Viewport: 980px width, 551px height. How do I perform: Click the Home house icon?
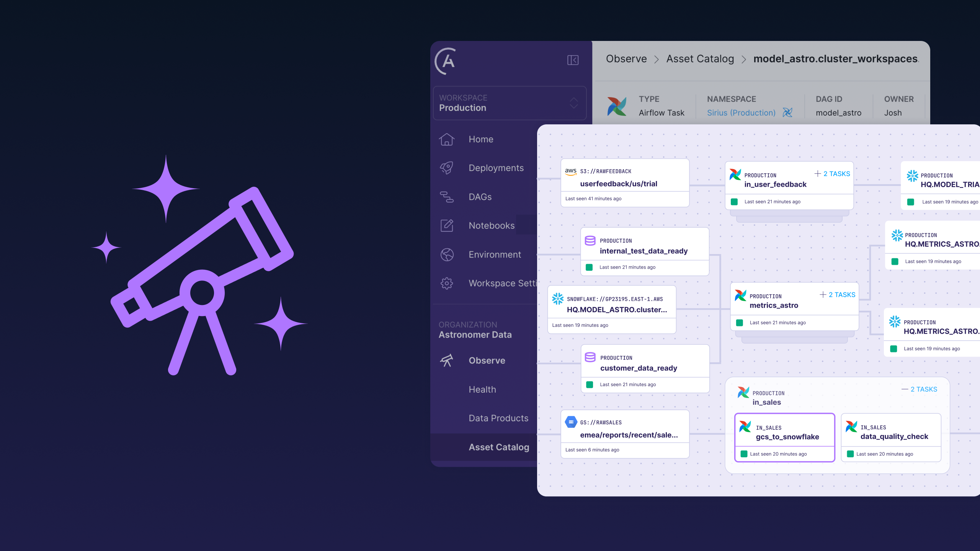[x=446, y=139]
